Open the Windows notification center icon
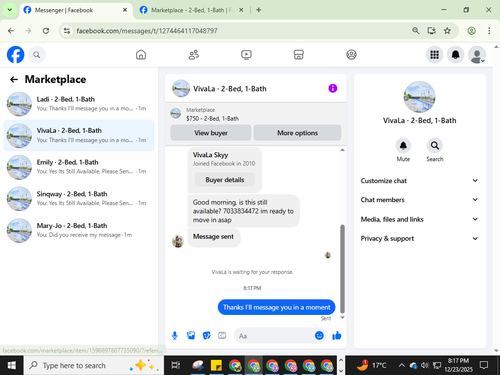500x375 pixels. click(484, 365)
